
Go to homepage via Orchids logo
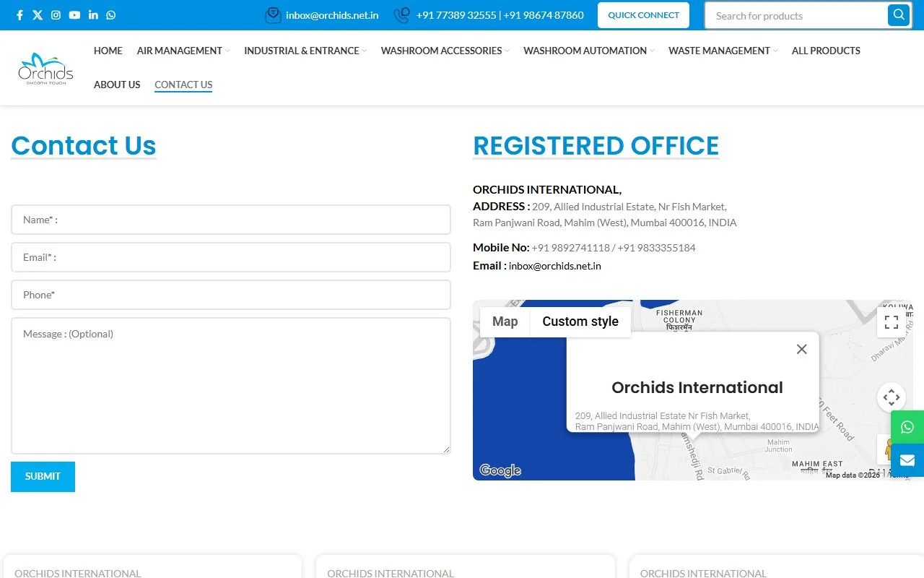(x=45, y=68)
